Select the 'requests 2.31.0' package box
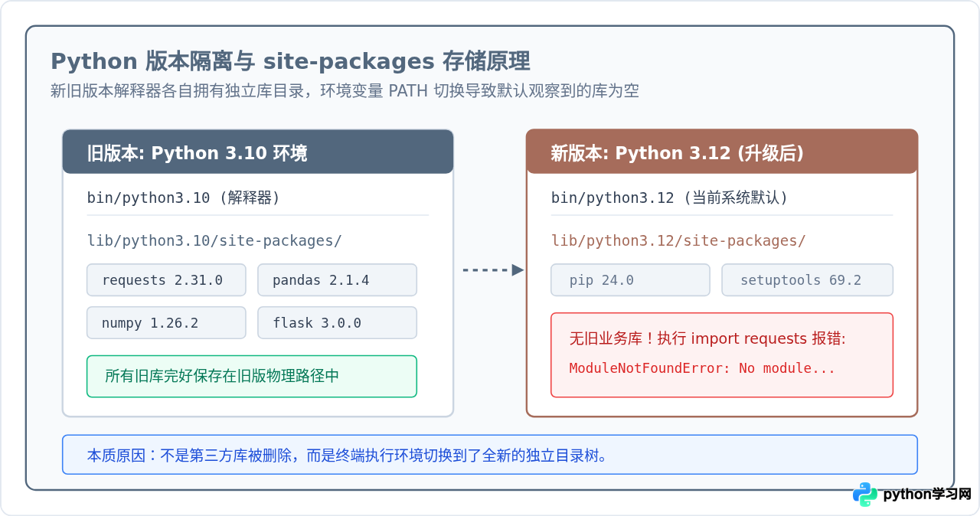980x516 pixels. (166, 280)
